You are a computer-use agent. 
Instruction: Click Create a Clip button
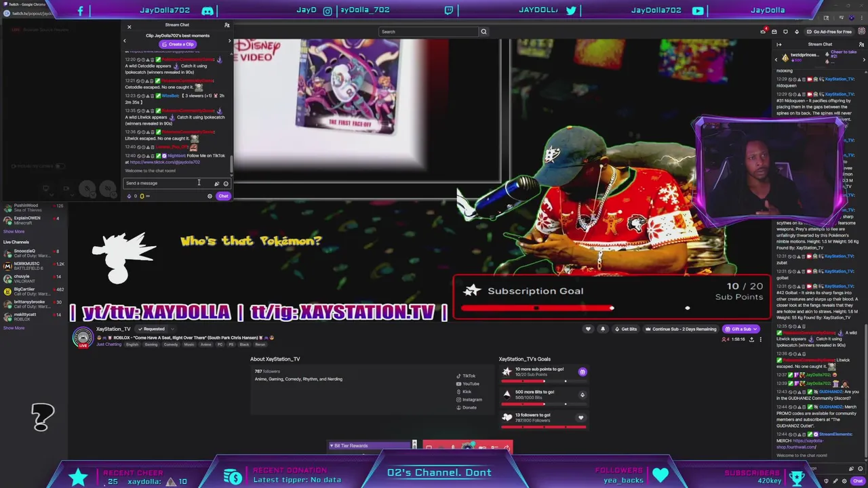click(x=177, y=44)
